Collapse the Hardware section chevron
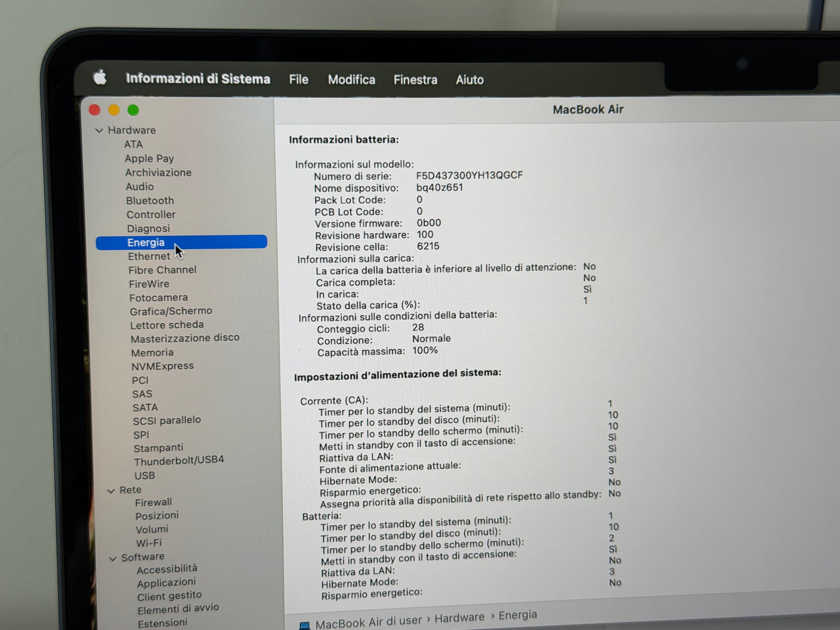This screenshot has width=840, height=630. point(99,131)
